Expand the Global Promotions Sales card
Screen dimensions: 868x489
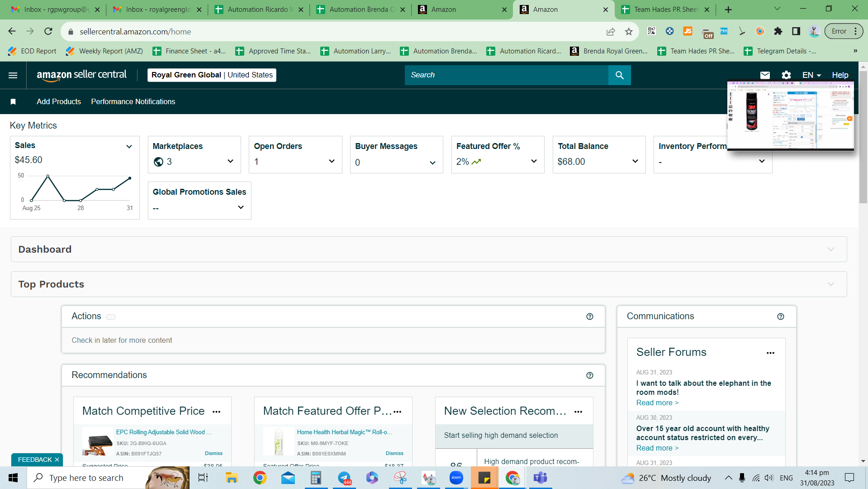coord(241,207)
